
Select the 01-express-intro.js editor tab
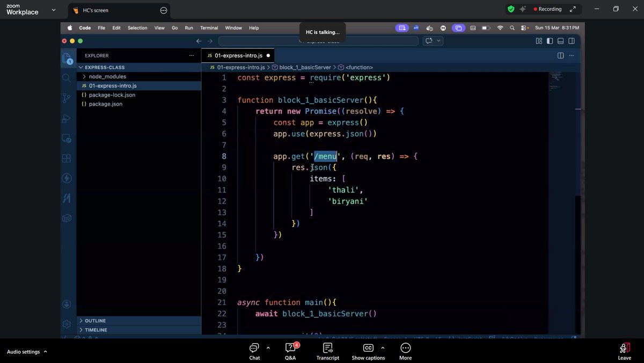click(238, 55)
